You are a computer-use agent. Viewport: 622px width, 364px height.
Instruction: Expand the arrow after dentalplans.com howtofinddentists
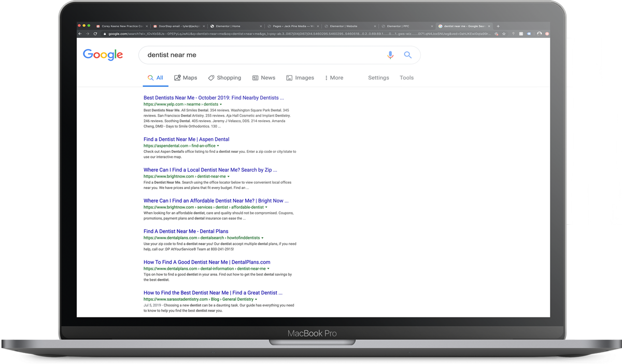(x=262, y=238)
